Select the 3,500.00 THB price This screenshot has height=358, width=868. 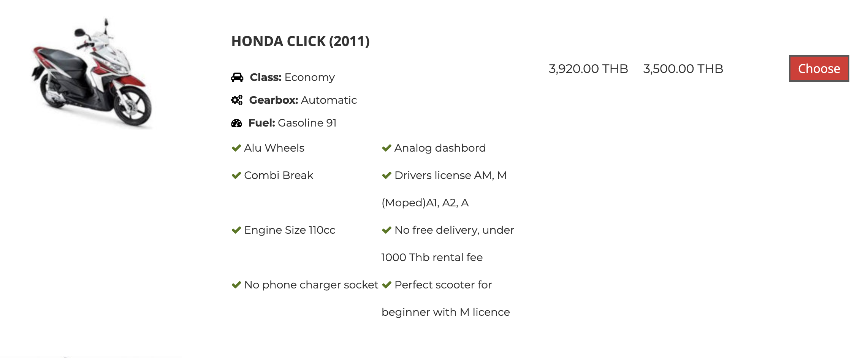[683, 69]
